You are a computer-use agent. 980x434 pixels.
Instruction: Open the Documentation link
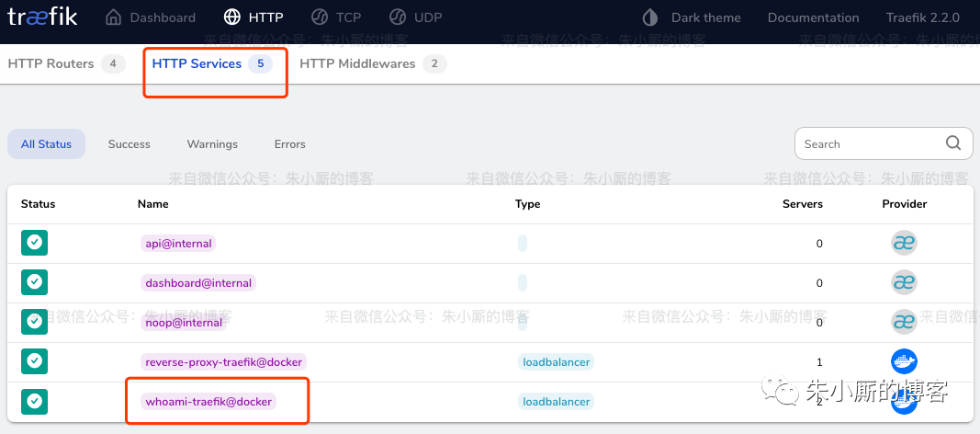coord(813,17)
